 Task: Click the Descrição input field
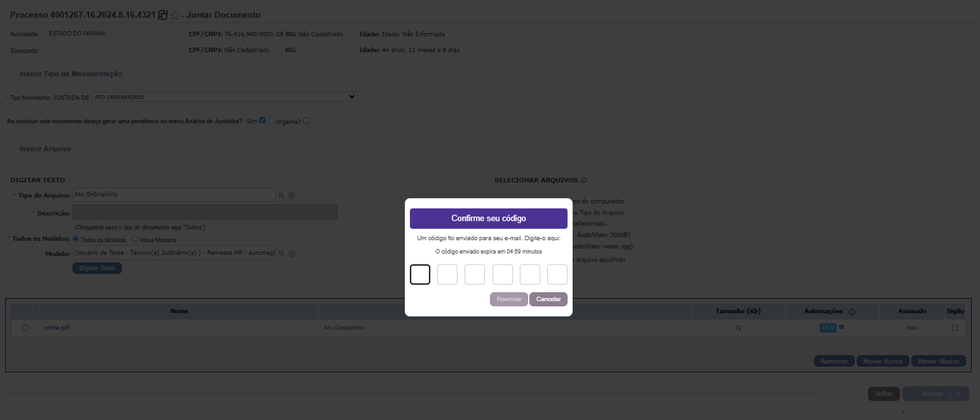click(205, 212)
